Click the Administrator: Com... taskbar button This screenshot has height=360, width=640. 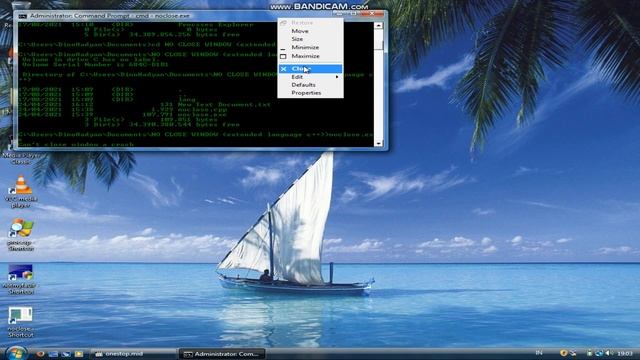click(x=222, y=354)
